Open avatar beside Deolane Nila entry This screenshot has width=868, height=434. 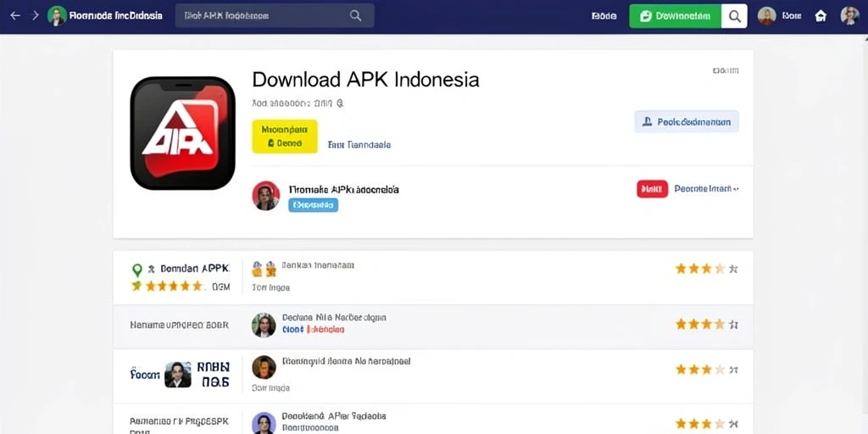click(264, 325)
